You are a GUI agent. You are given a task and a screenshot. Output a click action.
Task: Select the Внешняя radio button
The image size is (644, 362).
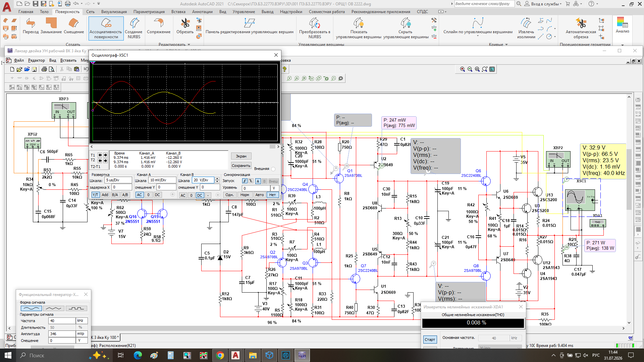tap(273, 169)
